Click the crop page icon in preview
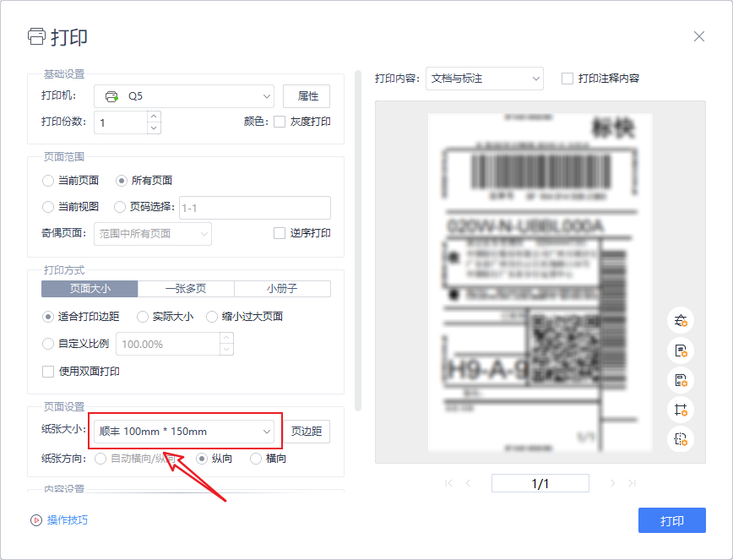The height and width of the screenshot is (560, 733). 680,409
